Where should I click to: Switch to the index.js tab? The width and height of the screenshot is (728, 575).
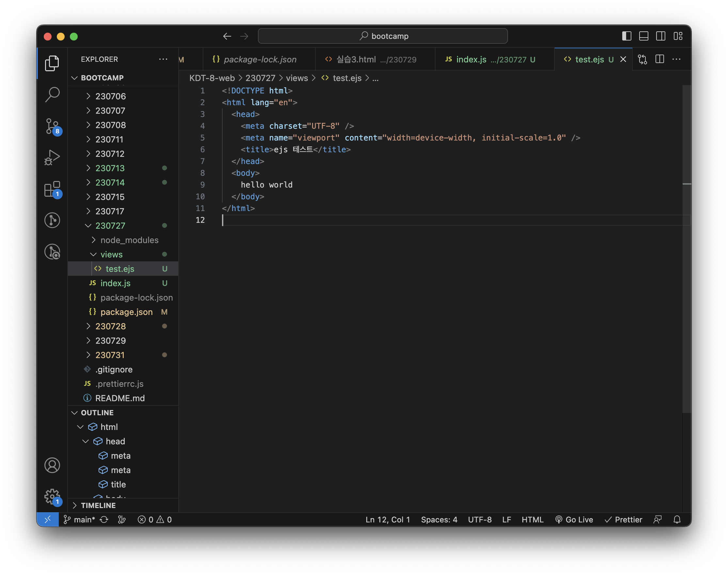495,59
